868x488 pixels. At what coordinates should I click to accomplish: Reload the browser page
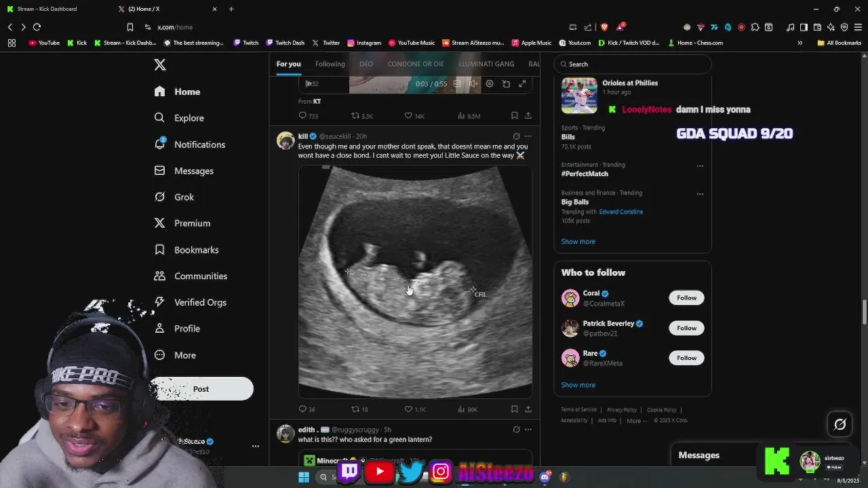click(37, 27)
